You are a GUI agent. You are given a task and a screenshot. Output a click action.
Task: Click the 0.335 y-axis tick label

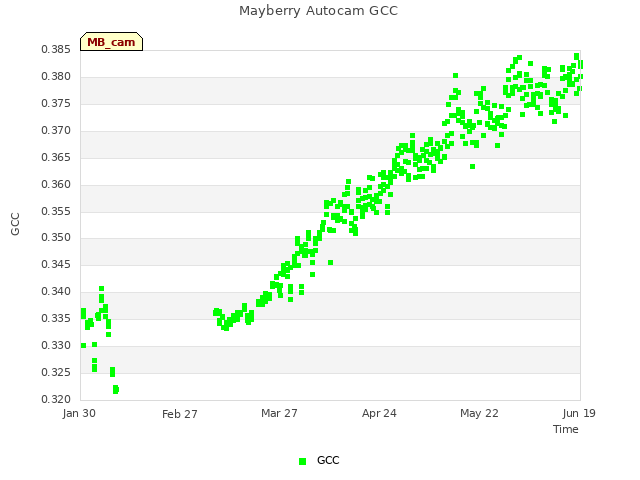pos(56,318)
